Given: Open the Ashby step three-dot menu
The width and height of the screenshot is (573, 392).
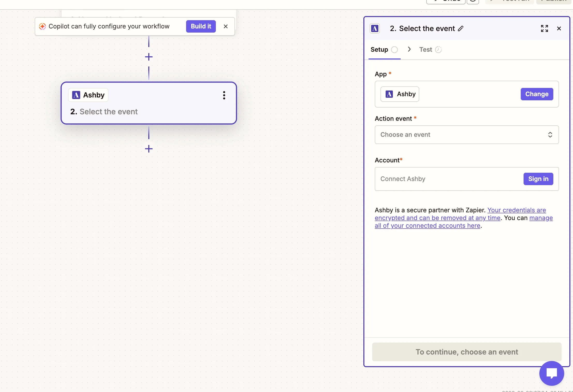Looking at the screenshot, I should pos(224,95).
